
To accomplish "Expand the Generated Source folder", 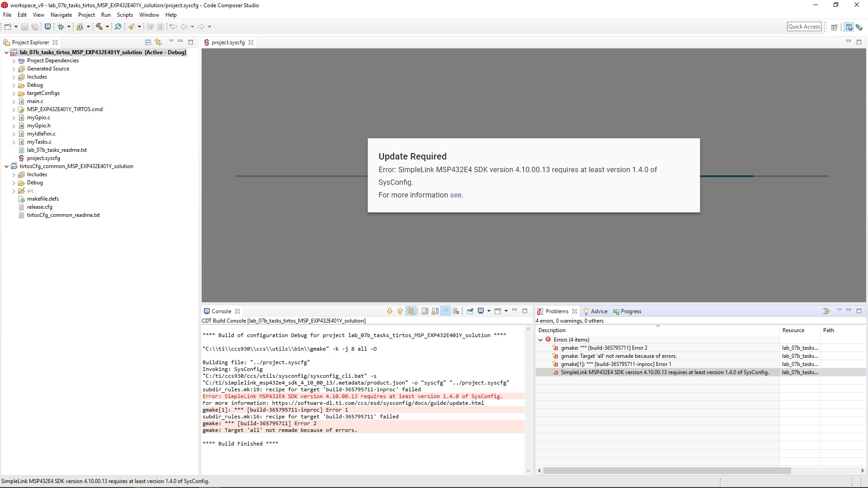I will (14, 69).
